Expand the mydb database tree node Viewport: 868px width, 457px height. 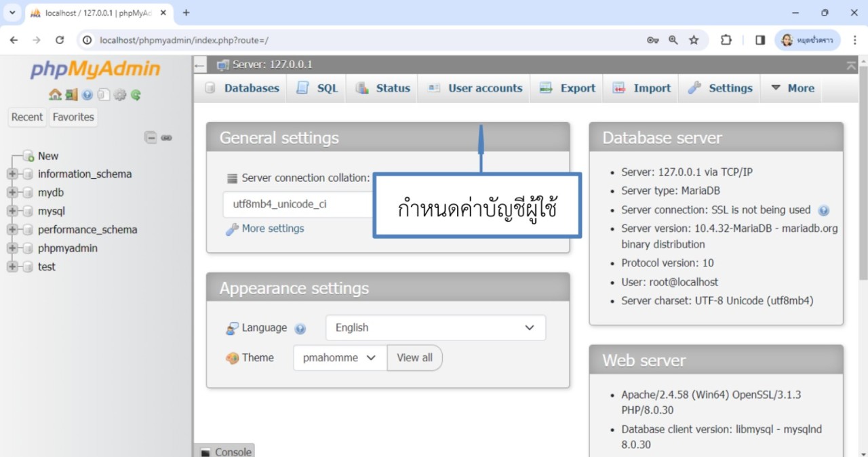pos(12,193)
